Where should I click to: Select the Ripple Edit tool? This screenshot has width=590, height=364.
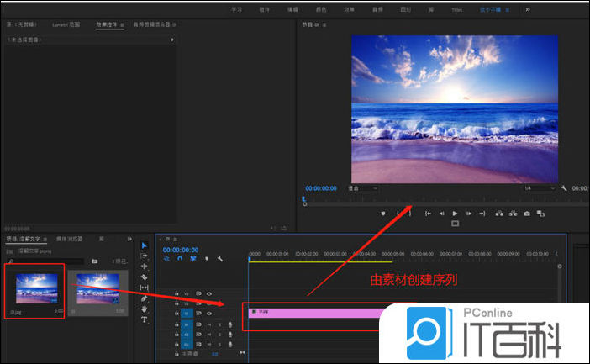[x=144, y=266]
